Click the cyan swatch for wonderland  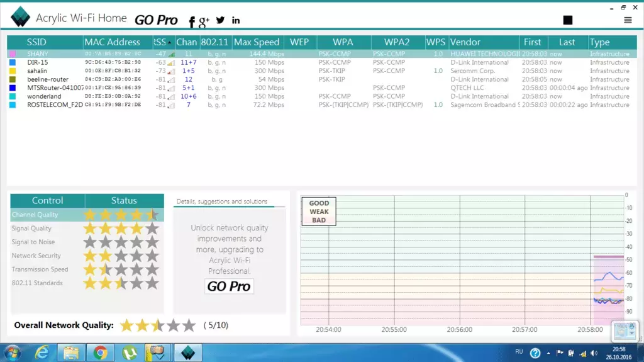(x=13, y=96)
